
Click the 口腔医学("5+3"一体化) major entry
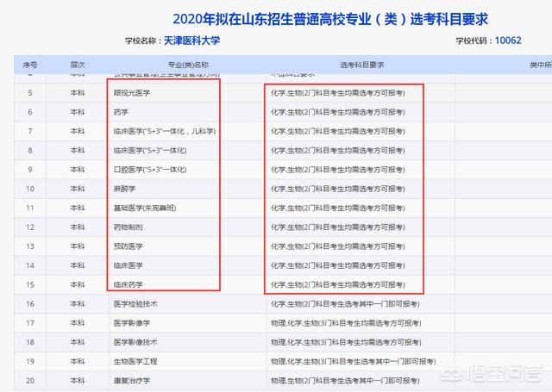[150, 169]
